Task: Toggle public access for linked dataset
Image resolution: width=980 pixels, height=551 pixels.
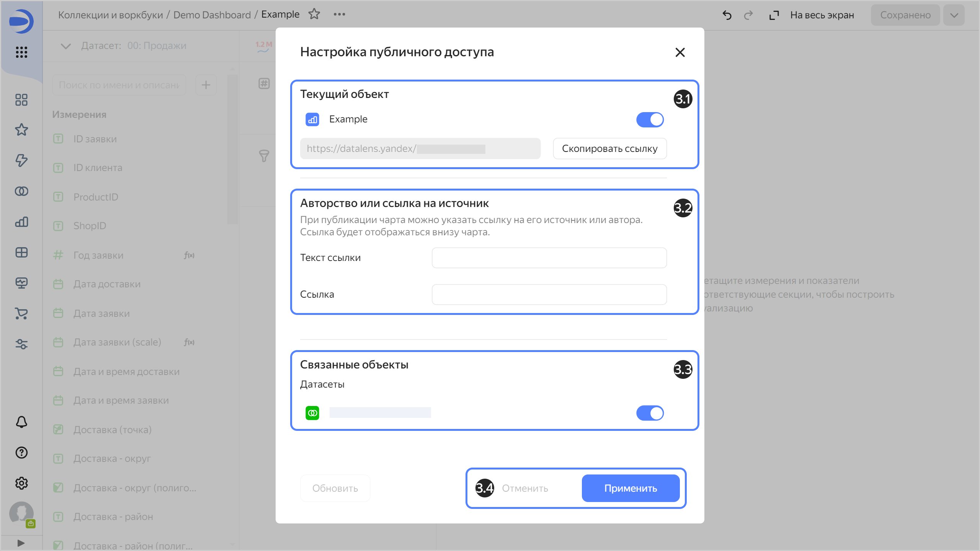Action: pyautogui.click(x=650, y=413)
